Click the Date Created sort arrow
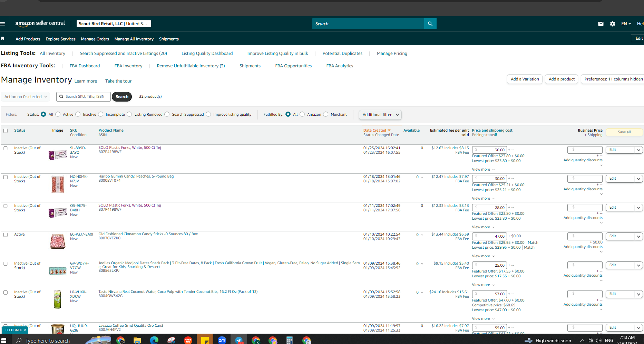 [x=389, y=130]
